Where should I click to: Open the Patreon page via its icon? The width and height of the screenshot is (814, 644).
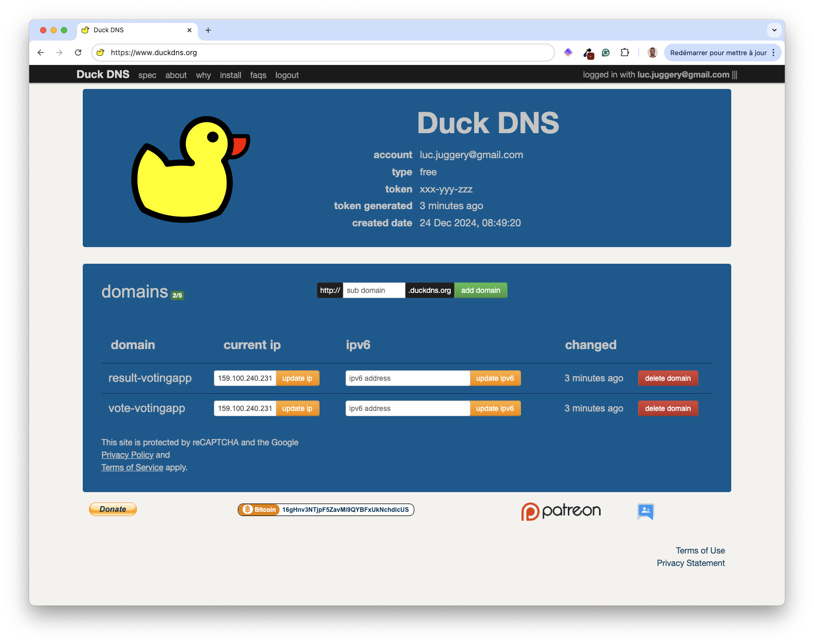point(561,511)
